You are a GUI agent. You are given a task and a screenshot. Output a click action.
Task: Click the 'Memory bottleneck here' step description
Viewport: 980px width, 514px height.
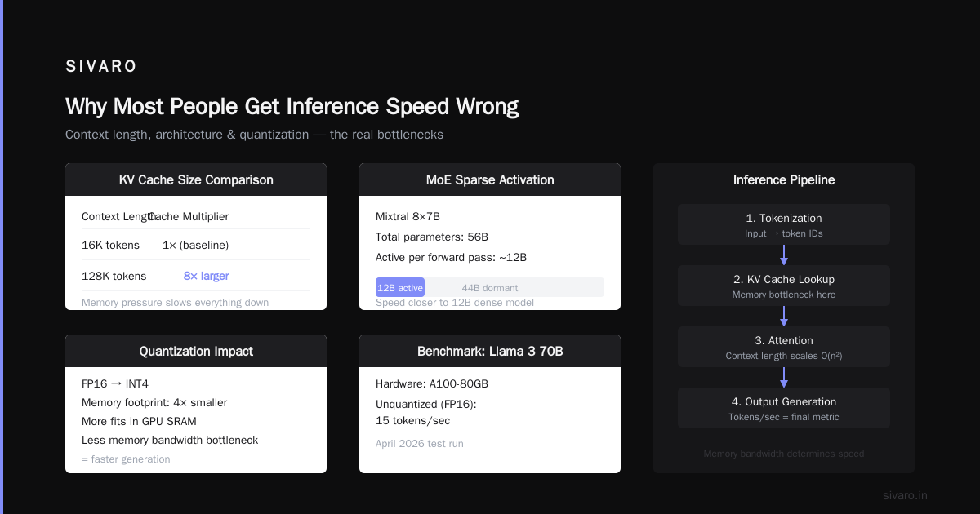[784, 295]
